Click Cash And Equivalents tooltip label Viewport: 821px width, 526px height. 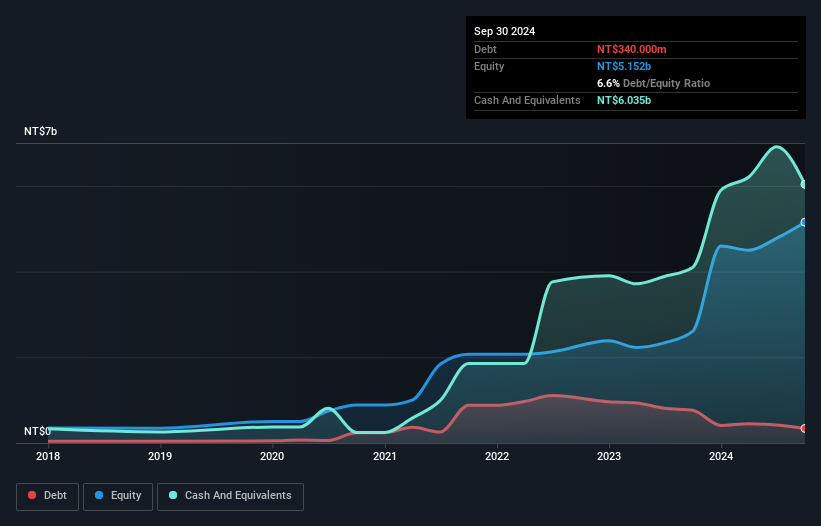527,100
